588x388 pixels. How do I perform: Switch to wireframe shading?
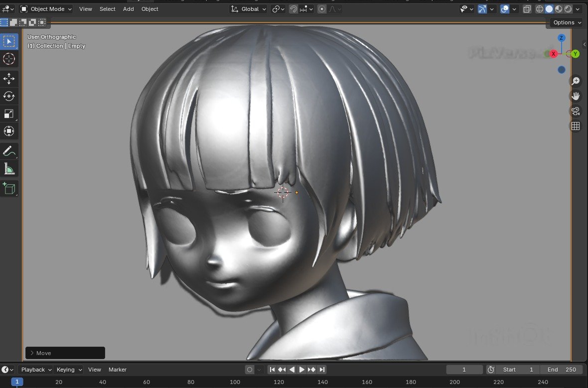540,9
